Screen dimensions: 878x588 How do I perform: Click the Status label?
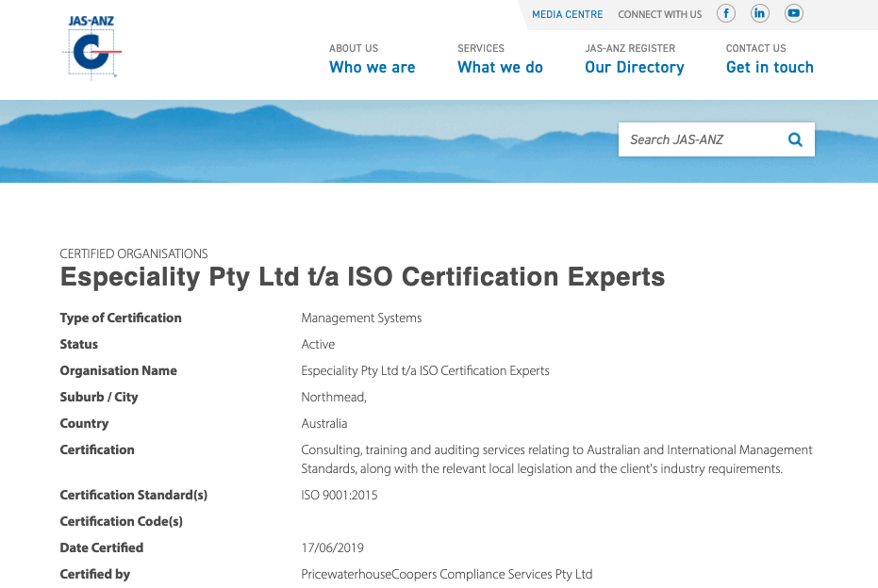tap(79, 344)
